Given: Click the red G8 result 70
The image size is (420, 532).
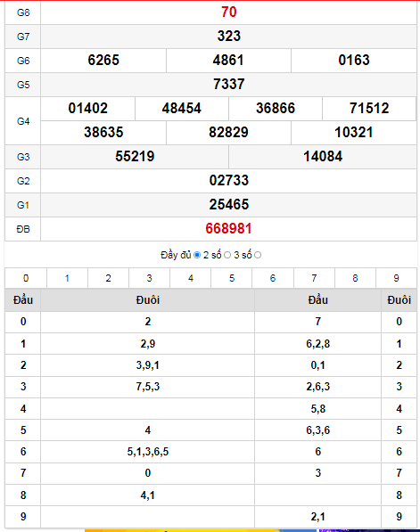Looking at the screenshot, I should pyautogui.click(x=228, y=12).
